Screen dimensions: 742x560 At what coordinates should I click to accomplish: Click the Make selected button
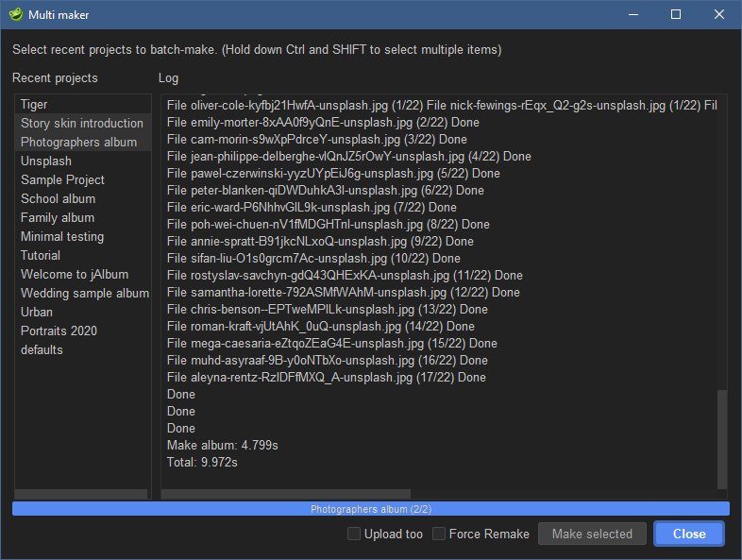tap(592, 534)
